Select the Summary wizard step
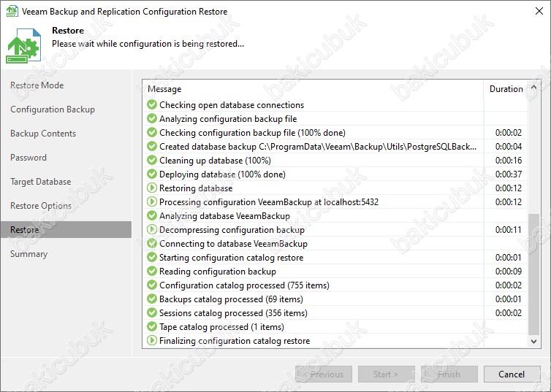 tap(28, 254)
